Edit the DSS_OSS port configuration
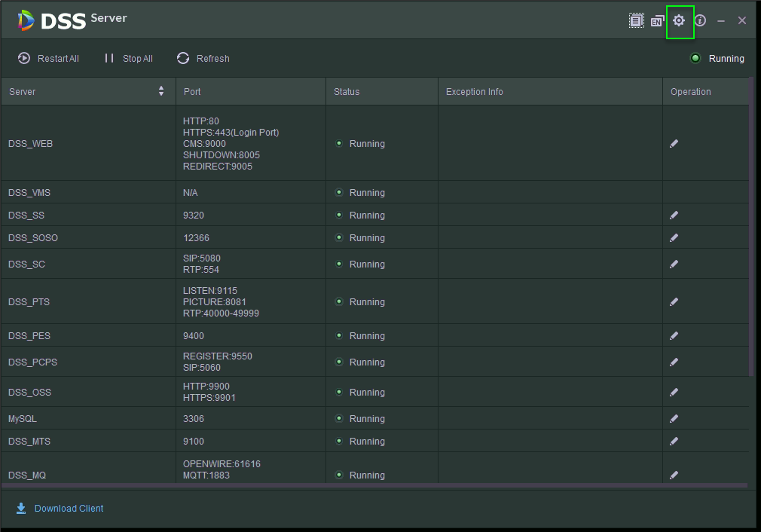 pyautogui.click(x=674, y=393)
